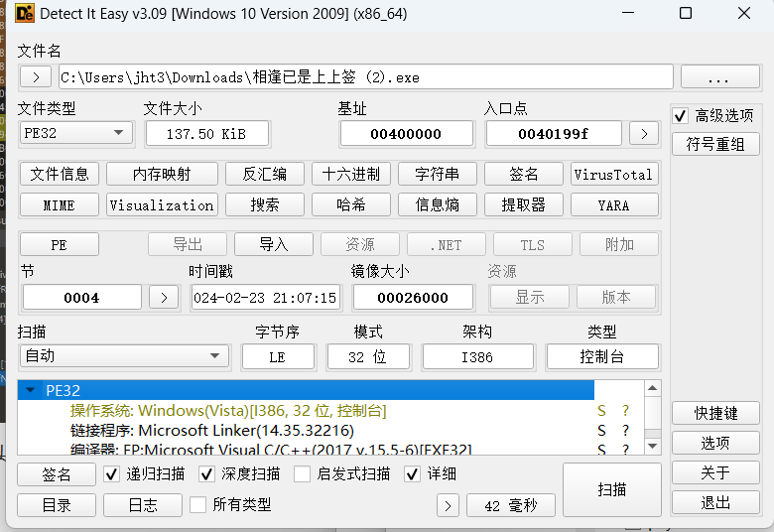The image size is (774, 532).
Task: Open Visualization view
Action: [162, 205]
